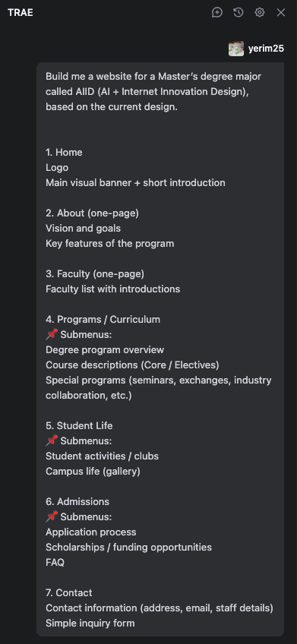Click the '5. Student Life' heading
This screenshot has height=644, width=297.
pos(79,425)
